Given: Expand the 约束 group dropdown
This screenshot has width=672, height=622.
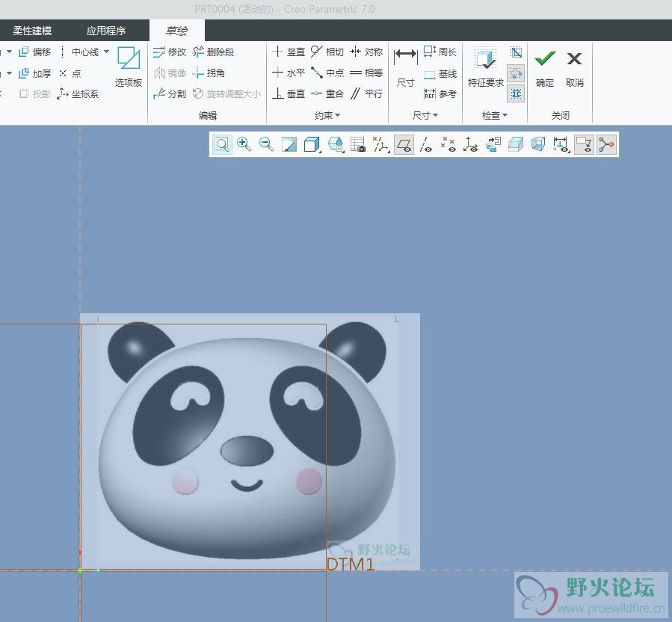Looking at the screenshot, I should (327, 115).
